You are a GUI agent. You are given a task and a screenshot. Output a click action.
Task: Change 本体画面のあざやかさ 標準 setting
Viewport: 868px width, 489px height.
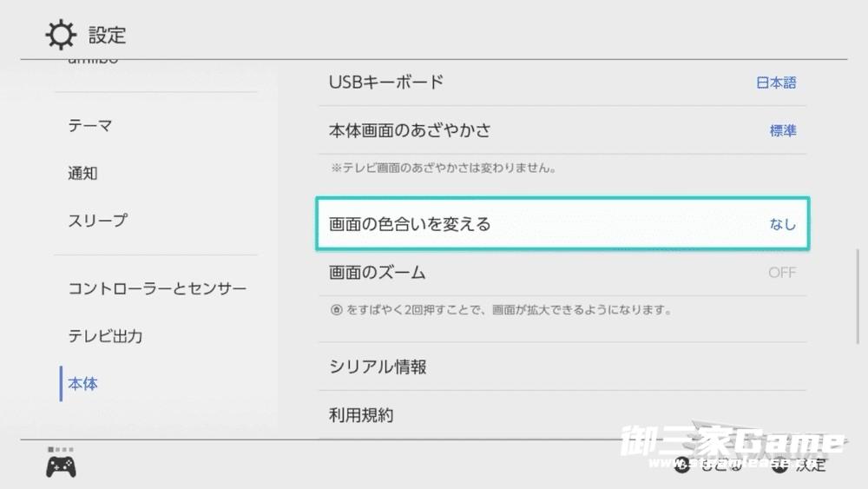pyautogui.click(x=782, y=131)
